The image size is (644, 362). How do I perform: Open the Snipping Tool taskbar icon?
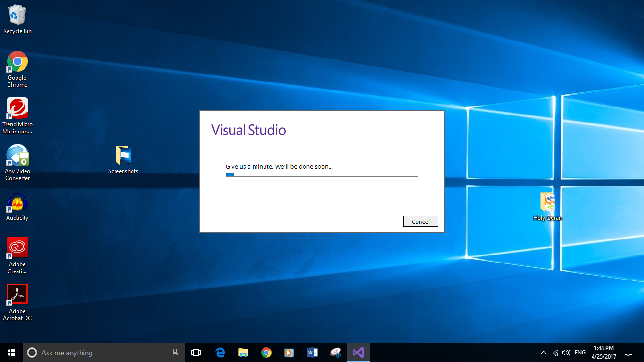(336, 353)
